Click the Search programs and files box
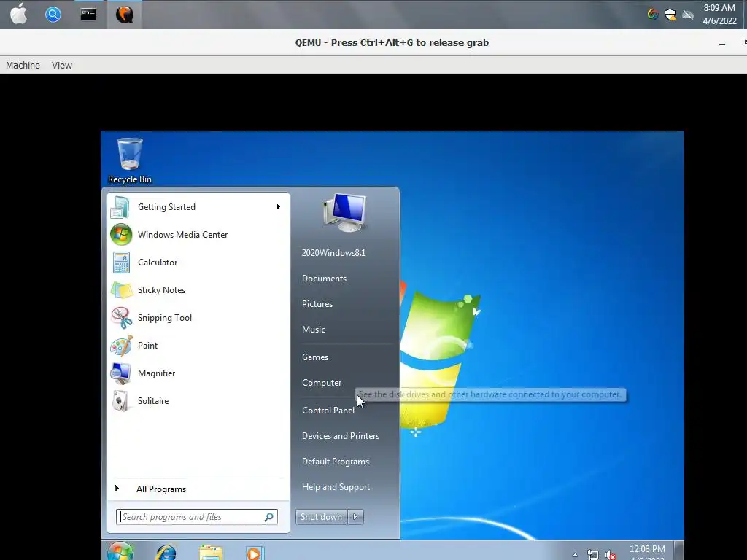Screen dimensions: 747x560 196,517
